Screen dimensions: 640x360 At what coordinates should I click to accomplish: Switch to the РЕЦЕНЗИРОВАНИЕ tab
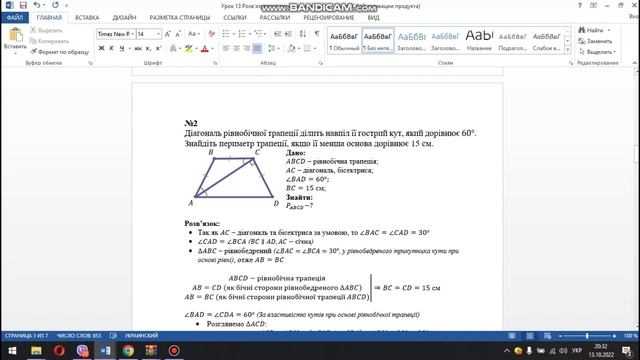[x=329, y=18]
